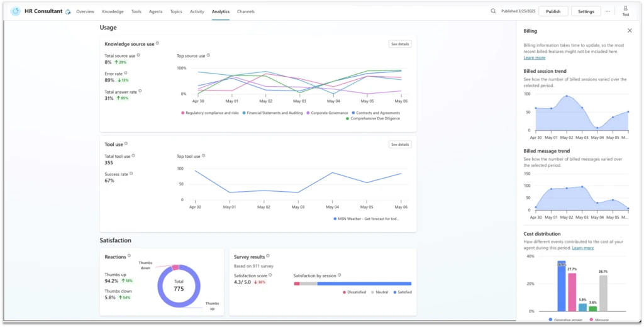Click the HR Consultant agent logo icon
Image resolution: width=644 pixels, height=327 pixels.
click(x=16, y=11)
